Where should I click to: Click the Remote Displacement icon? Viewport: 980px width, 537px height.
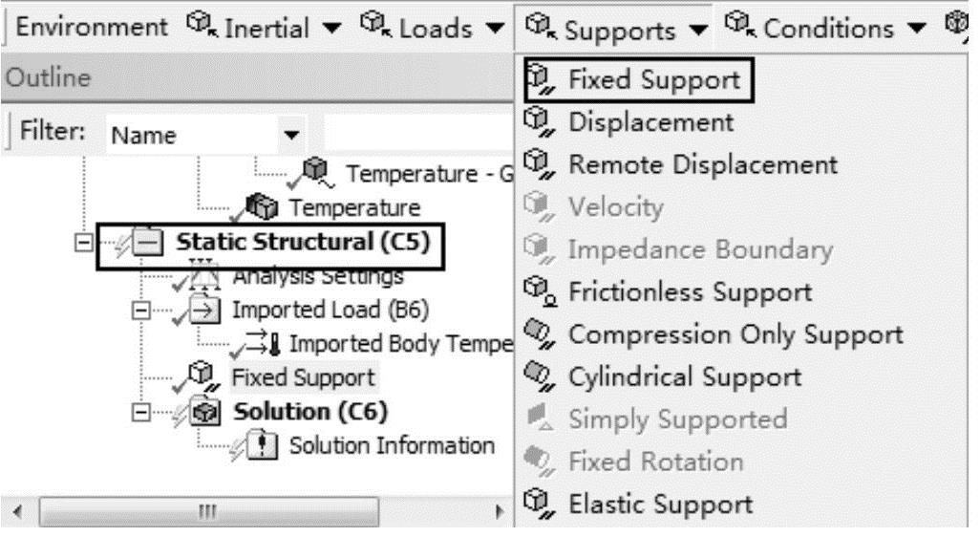pyautogui.click(x=539, y=165)
